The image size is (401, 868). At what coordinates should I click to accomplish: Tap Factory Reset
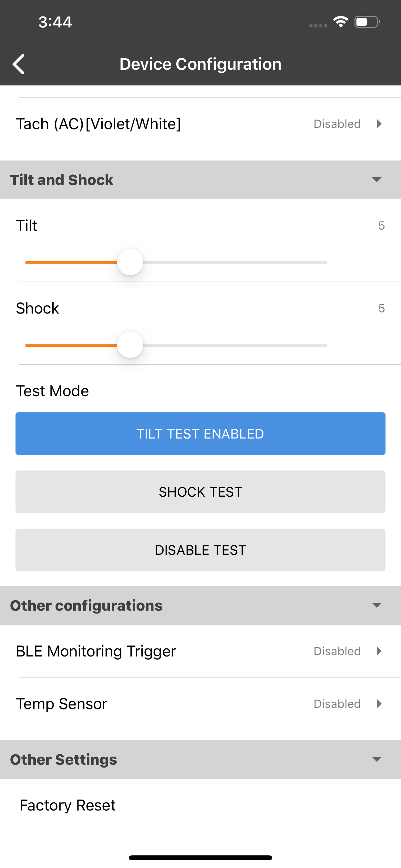pyautogui.click(x=67, y=805)
